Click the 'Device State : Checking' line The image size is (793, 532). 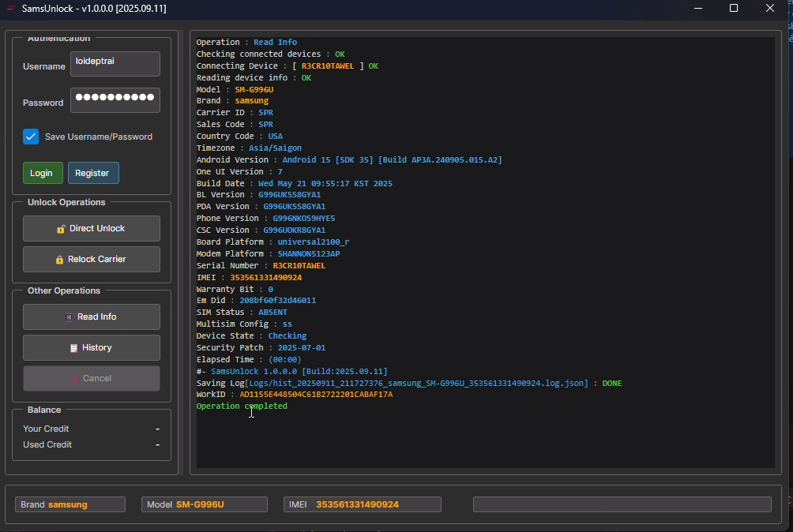[x=251, y=336]
